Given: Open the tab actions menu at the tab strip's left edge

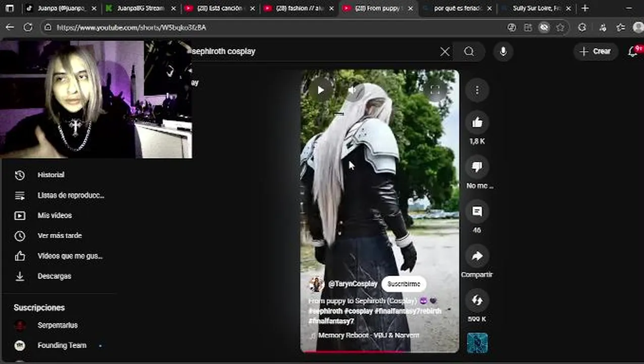Looking at the screenshot, I should (x=10, y=8).
